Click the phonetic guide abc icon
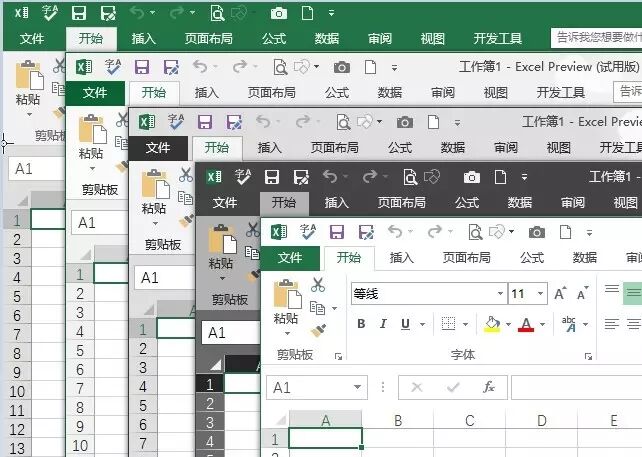The height and width of the screenshot is (457, 642). click(569, 324)
